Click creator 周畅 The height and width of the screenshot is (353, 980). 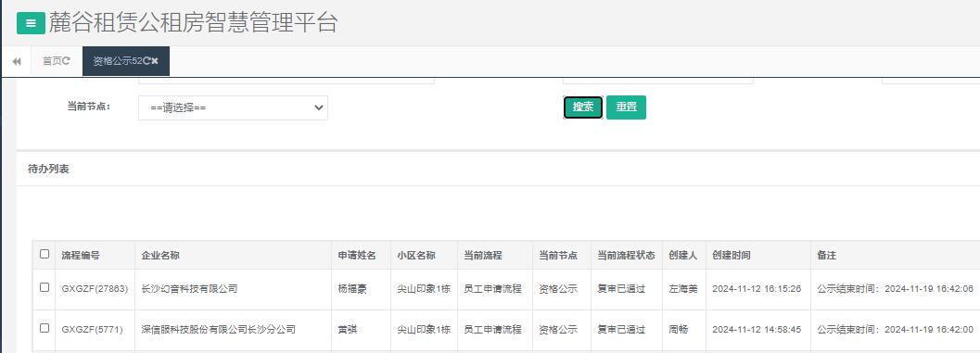click(678, 329)
